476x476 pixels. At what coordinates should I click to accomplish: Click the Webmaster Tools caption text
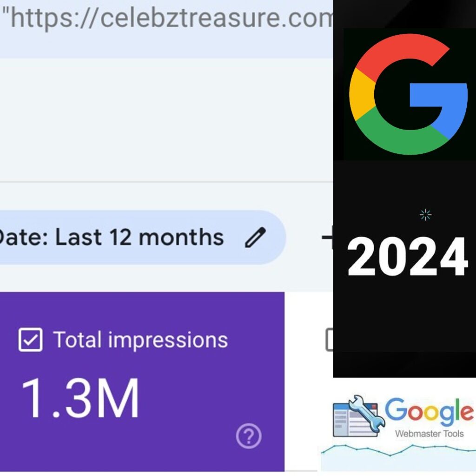[429, 434]
